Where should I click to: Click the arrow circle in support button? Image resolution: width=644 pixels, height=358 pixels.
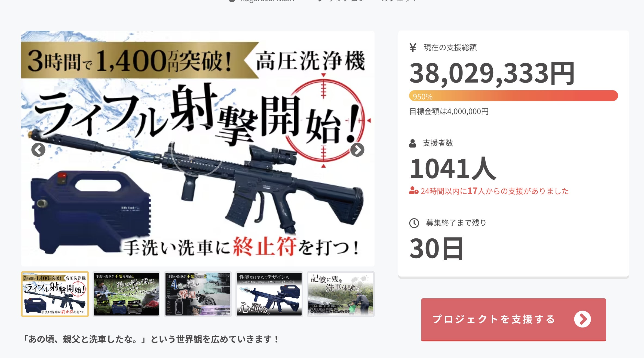click(582, 319)
